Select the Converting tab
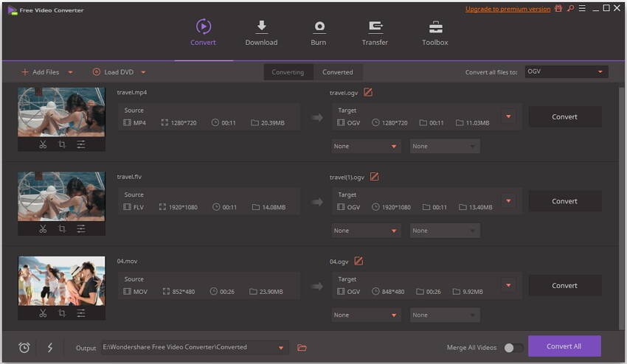The width and height of the screenshot is (627, 364). pyautogui.click(x=288, y=72)
